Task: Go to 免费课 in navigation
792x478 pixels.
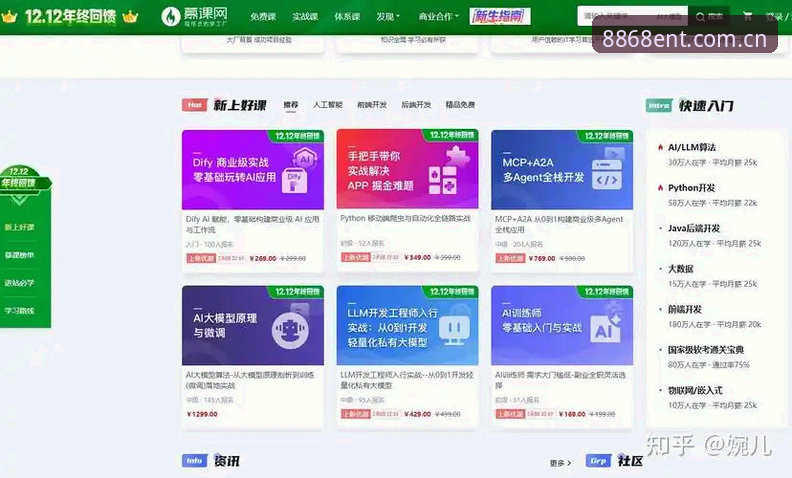Action: (263, 17)
